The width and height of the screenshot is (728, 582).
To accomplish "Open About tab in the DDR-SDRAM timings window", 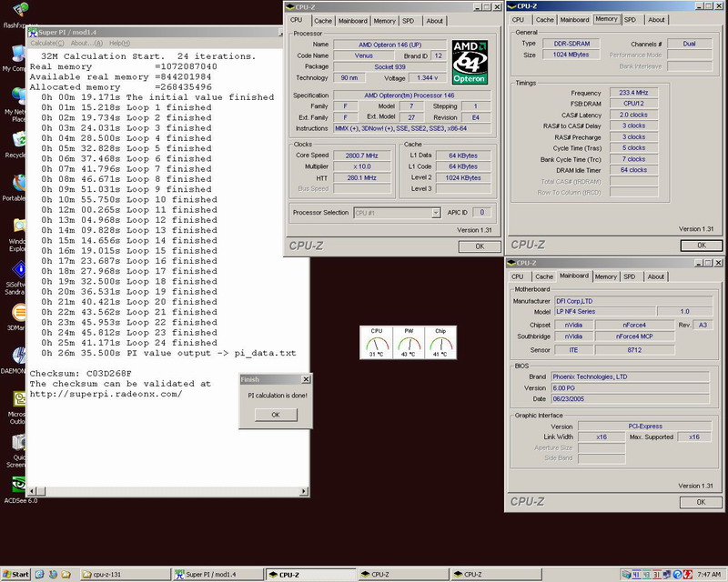I will [656, 20].
